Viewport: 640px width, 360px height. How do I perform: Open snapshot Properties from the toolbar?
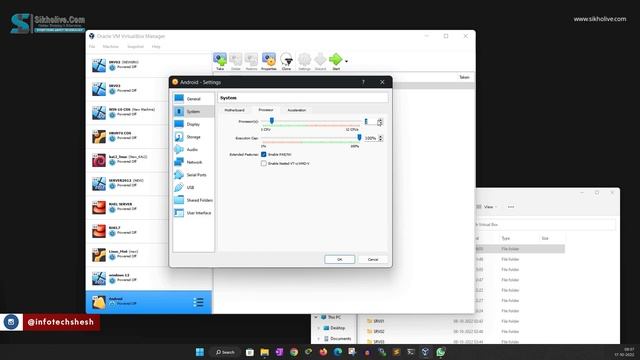pyautogui.click(x=269, y=62)
